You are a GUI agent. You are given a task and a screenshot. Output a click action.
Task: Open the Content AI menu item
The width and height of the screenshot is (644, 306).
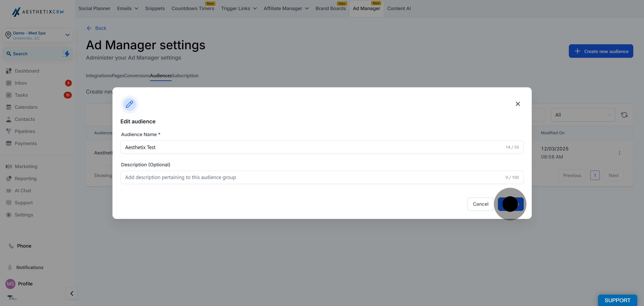(399, 9)
